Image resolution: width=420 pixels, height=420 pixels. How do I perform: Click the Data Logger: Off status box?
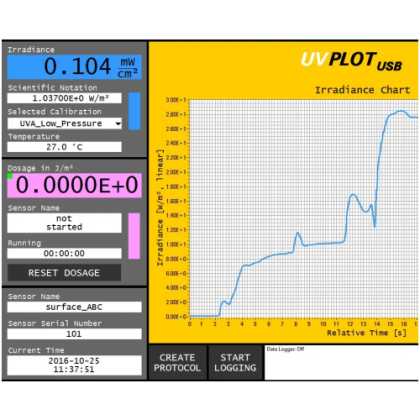[x=342, y=363]
